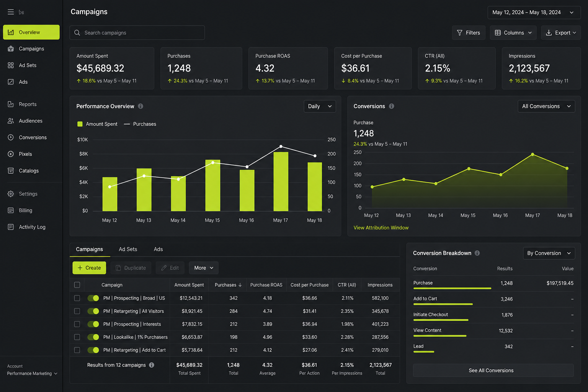Click the Settings gear icon

tap(11, 194)
